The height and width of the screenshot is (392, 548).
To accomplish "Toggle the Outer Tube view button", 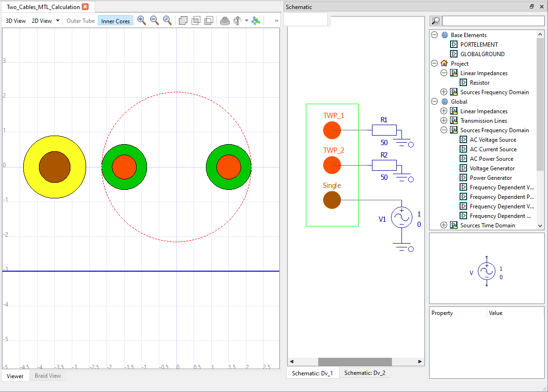I will pos(80,21).
